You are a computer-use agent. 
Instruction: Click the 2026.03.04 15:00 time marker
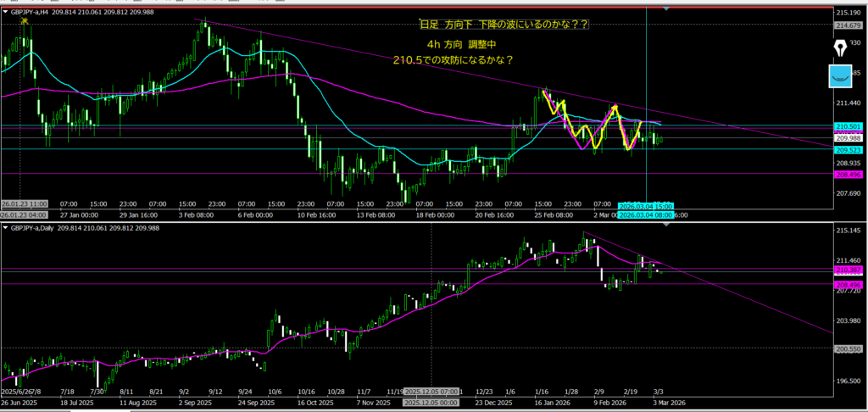pos(646,206)
